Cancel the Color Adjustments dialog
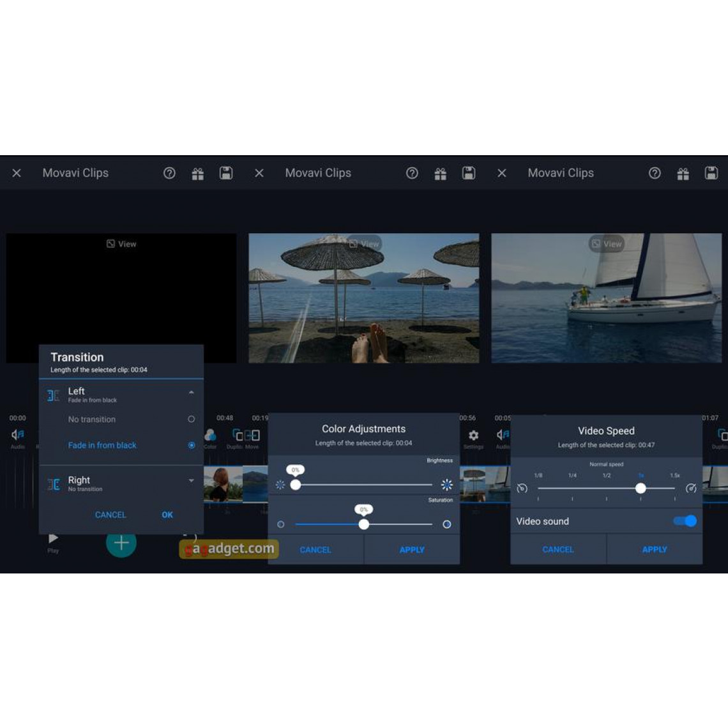728x728 pixels. (x=315, y=550)
